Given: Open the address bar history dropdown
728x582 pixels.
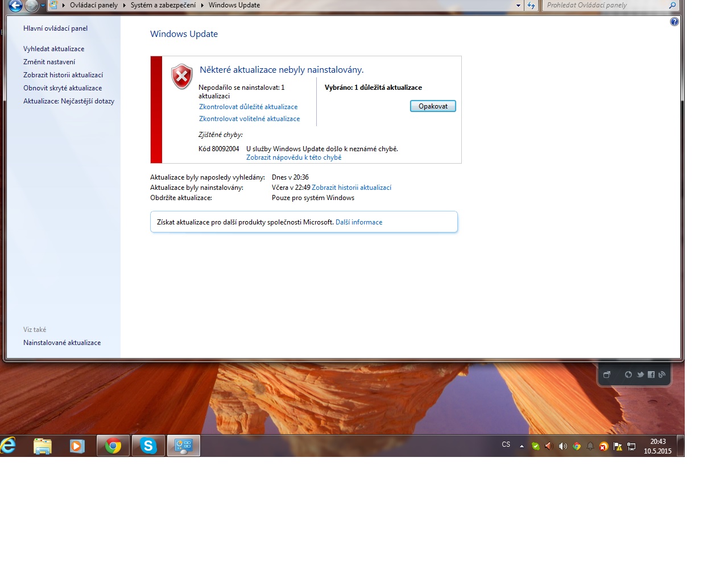Looking at the screenshot, I should pos(518,5).
